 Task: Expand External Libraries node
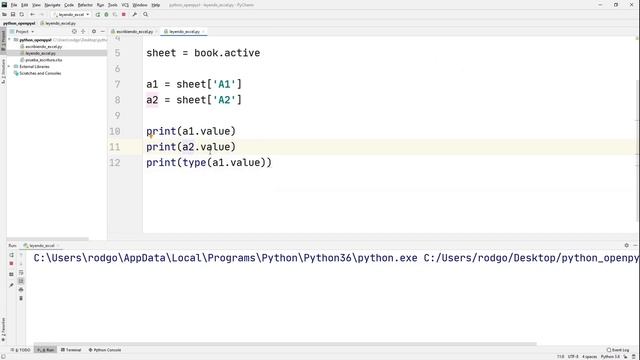(9, 66)
